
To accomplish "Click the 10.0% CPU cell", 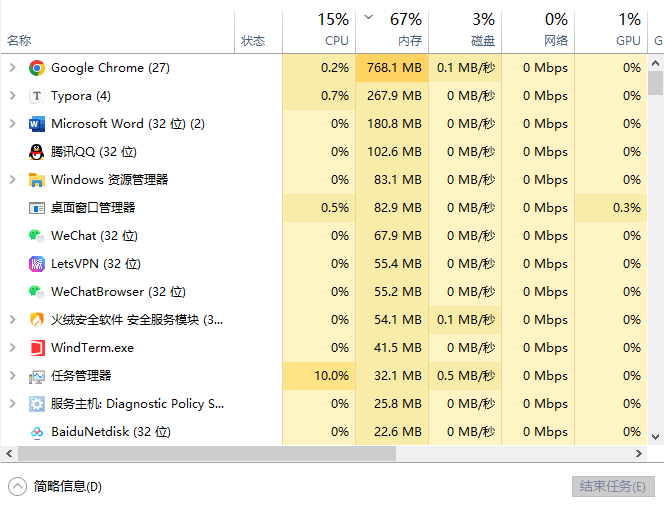I will point(319,376).
